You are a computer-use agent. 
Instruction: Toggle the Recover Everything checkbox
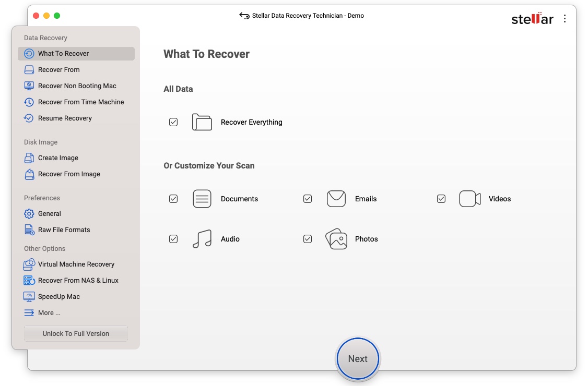coord(173,122)
